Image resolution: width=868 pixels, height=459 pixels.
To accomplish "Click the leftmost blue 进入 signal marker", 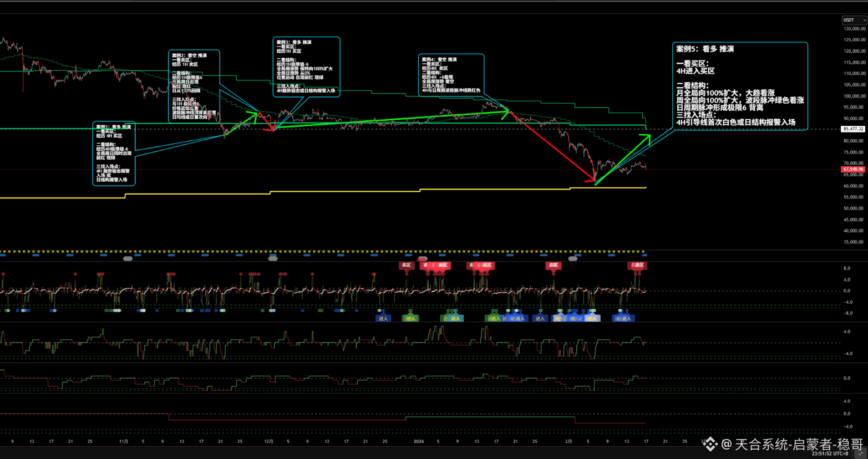I will click(x=383, y=318).
